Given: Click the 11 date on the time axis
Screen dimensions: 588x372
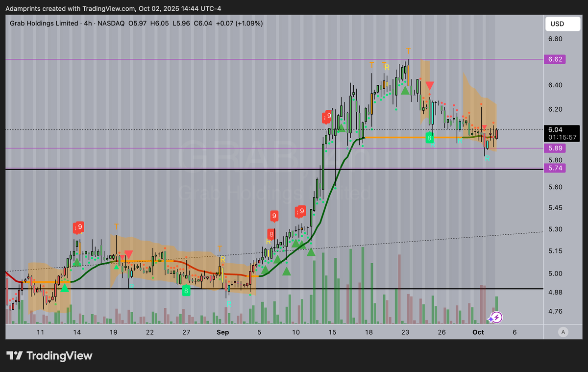Looking at the screenshot, I should pos(40,332).
